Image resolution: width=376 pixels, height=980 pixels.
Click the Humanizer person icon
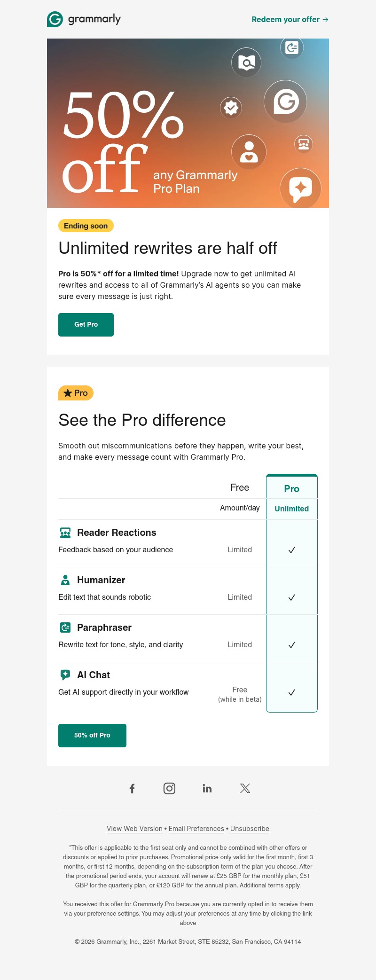[65, 580]
